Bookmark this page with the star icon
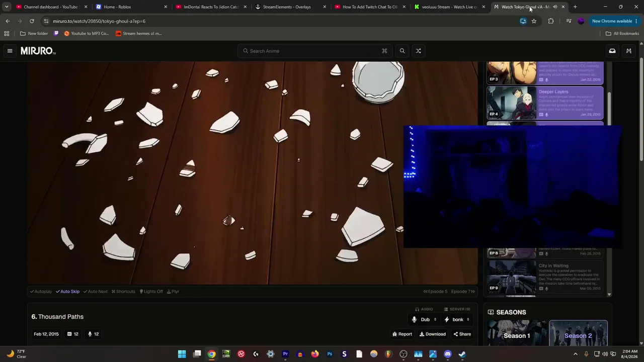The height and width of the screenshot is (362, 644). coord(534,21)
